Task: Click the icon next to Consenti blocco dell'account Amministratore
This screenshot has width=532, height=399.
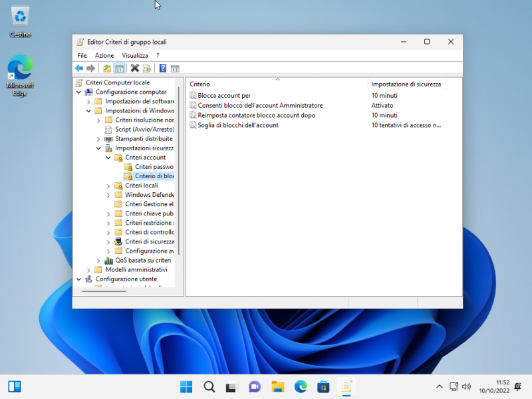Action: 193,105
